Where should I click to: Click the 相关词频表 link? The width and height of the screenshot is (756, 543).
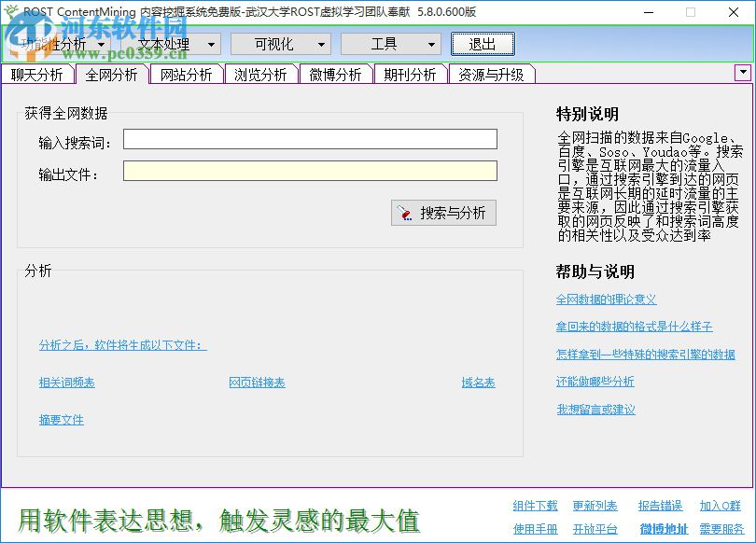[68, 382]
